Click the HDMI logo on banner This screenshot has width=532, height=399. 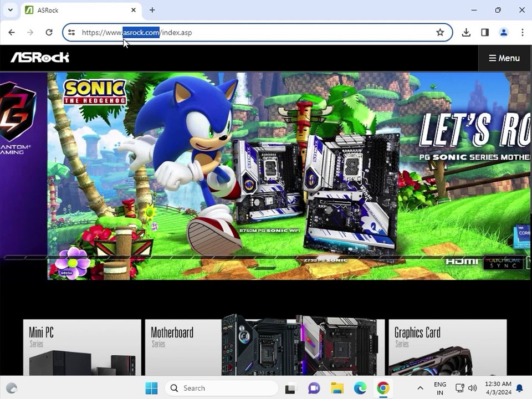(x=462, y=262)
